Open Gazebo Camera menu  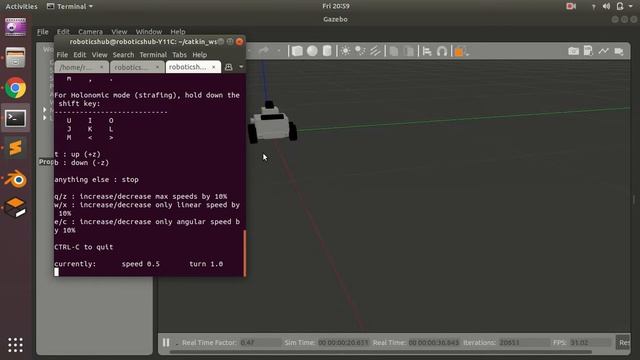pos(90,32)
